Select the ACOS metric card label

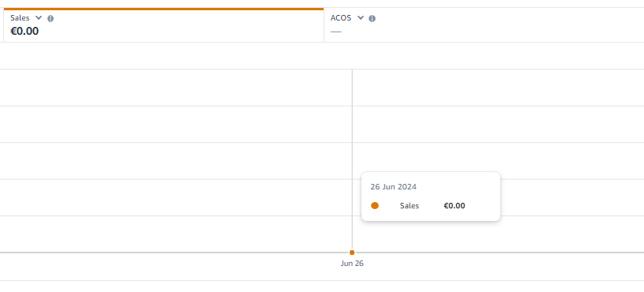[341, 18]
